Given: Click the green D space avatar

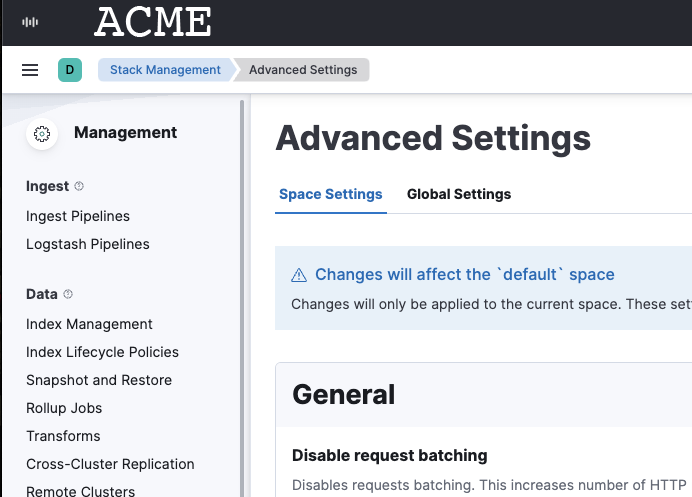Looking at the screenshot, I should pyautogui.click(x=70, y=70).
